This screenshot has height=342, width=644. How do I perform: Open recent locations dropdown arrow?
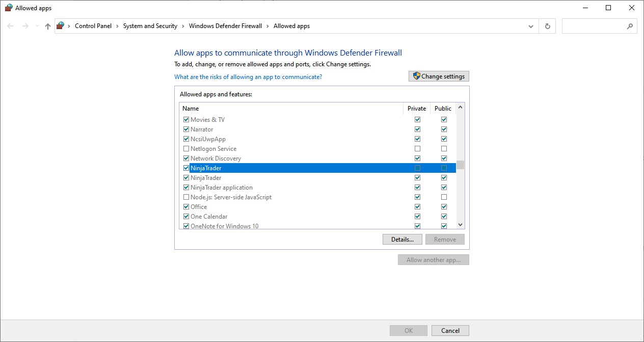pos(37,26)
